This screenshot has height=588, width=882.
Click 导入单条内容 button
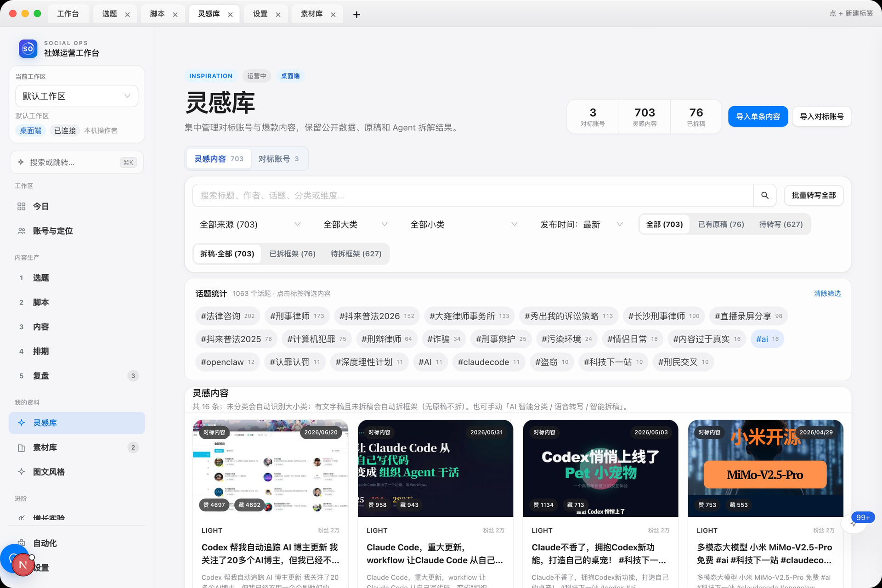point(758,117)
